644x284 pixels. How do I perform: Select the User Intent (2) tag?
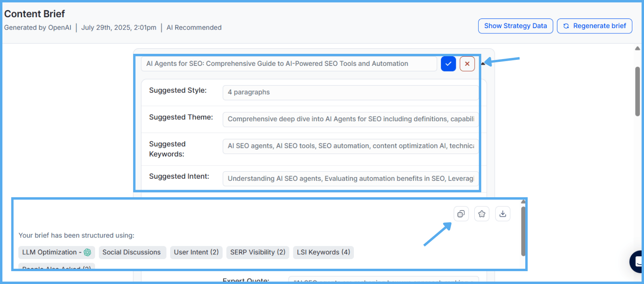196,252
